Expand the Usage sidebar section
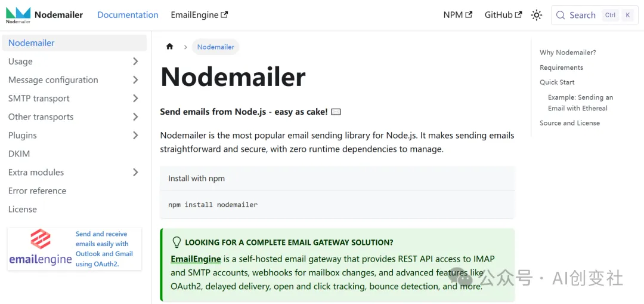 (135, 62)
